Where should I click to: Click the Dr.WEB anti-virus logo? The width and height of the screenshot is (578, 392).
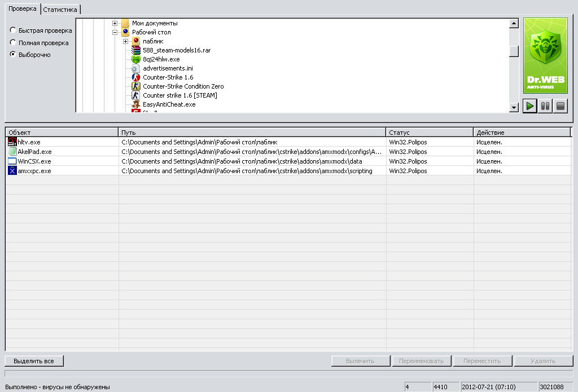546,56
